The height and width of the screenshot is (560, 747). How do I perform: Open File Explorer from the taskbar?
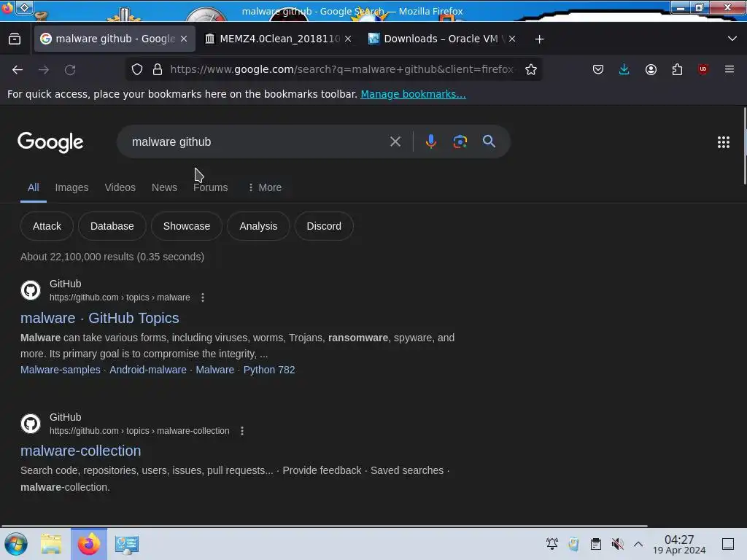pyautogui.click(x=51, y=544)
